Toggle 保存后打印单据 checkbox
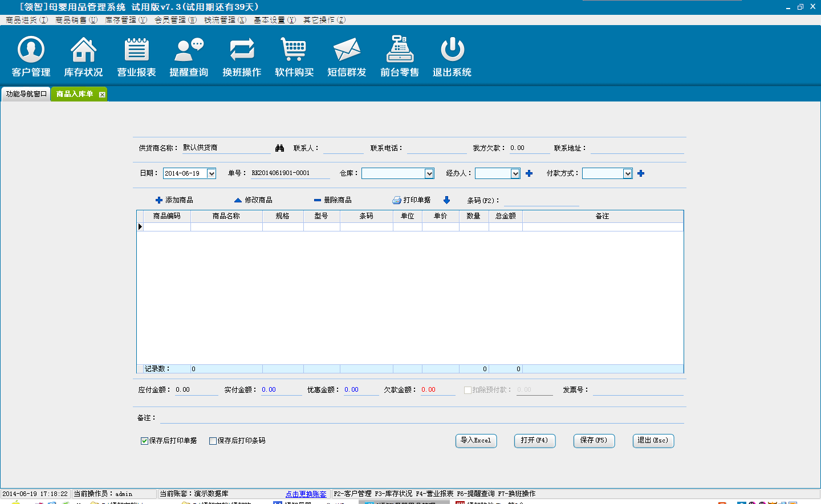The width and height of the screenshot is (821, 504). (x=144, y=441)
